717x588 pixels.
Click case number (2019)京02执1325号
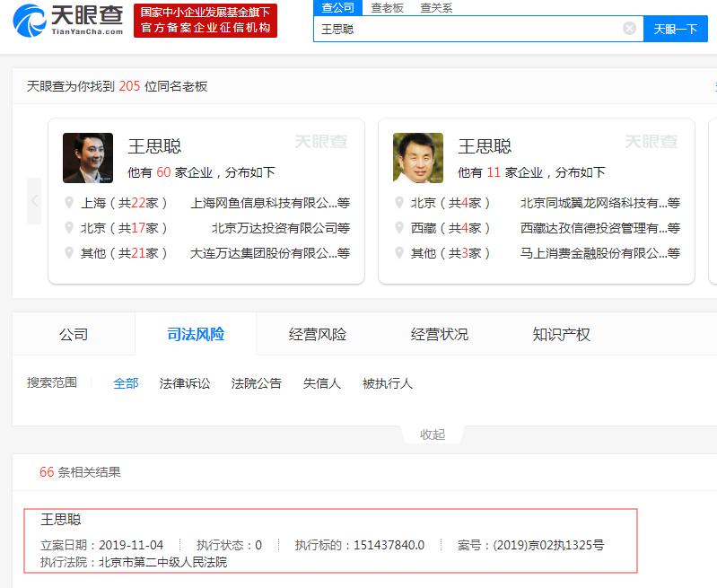[x=548, y=545]
